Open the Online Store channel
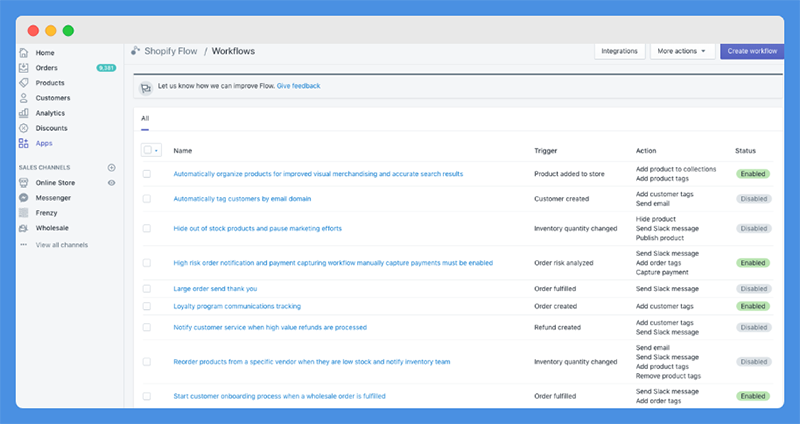The height and width of the screenshot is (424, 800). (55, 183)
